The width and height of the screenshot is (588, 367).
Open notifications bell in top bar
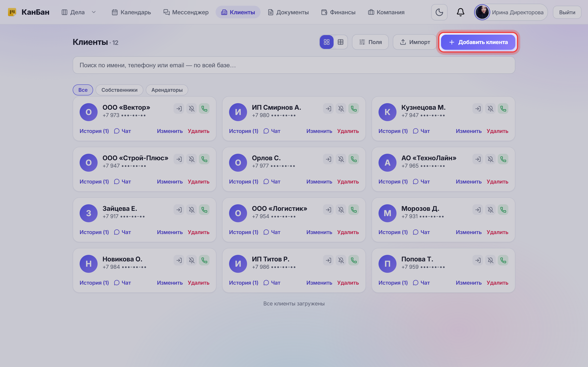click(460, 12)
